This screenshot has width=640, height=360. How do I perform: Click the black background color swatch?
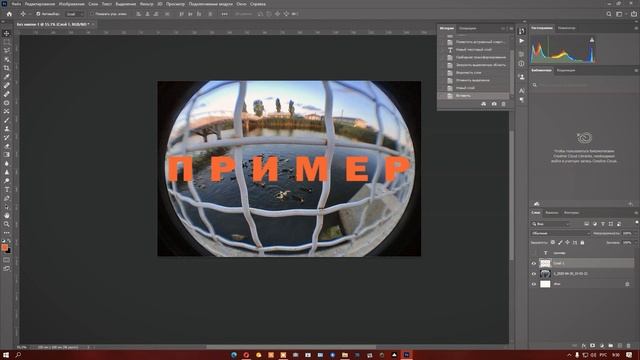(x=9, y=251)
